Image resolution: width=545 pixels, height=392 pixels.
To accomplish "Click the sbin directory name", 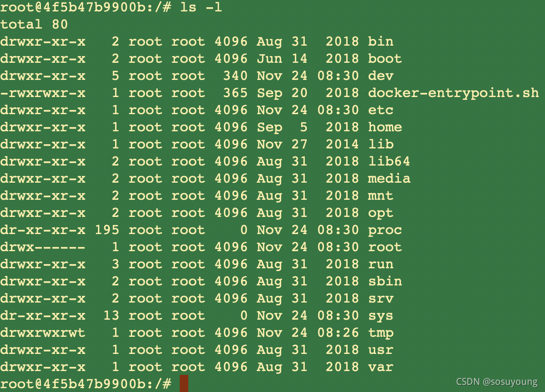I will [385, 281].
